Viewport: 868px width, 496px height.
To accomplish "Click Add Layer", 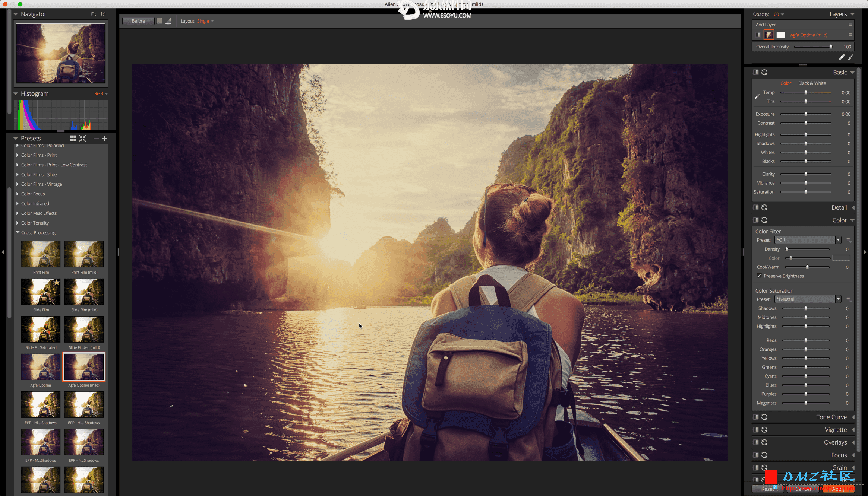I will (x=766, y=25).
